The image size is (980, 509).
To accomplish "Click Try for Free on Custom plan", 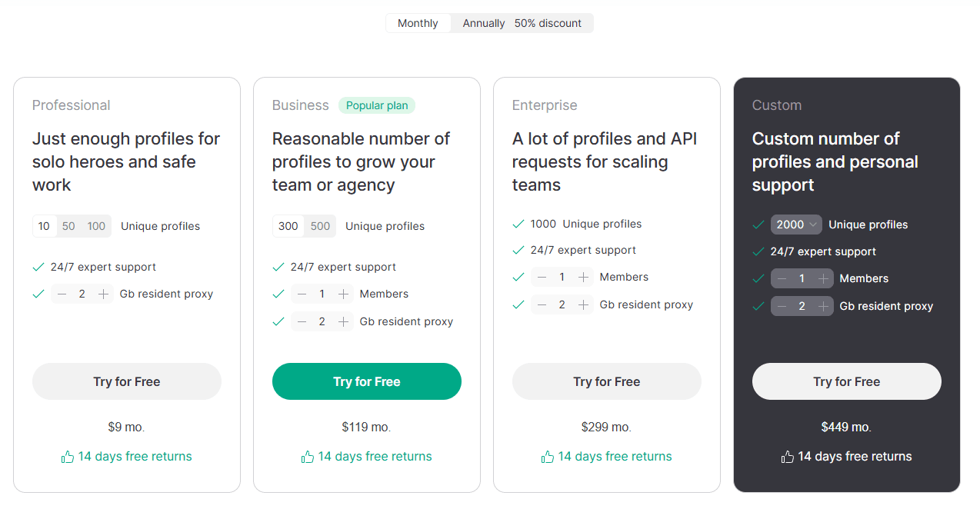I will coord(846,381).
